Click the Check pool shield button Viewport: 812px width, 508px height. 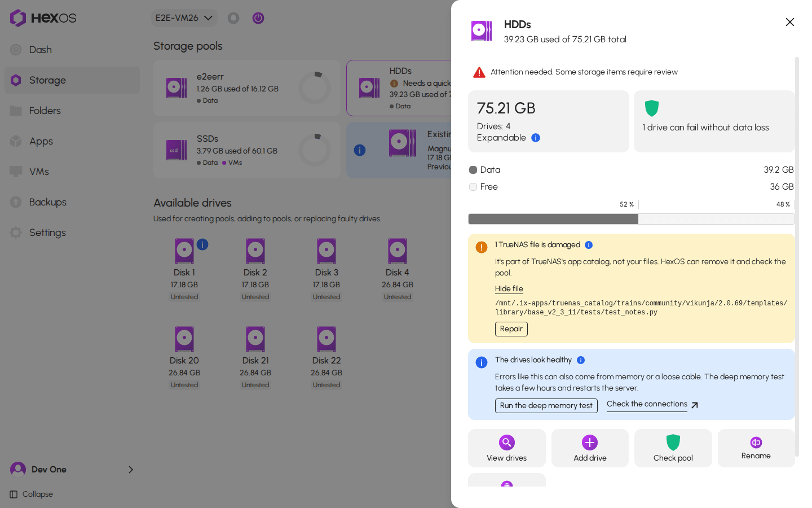click(x=673, y=448)
